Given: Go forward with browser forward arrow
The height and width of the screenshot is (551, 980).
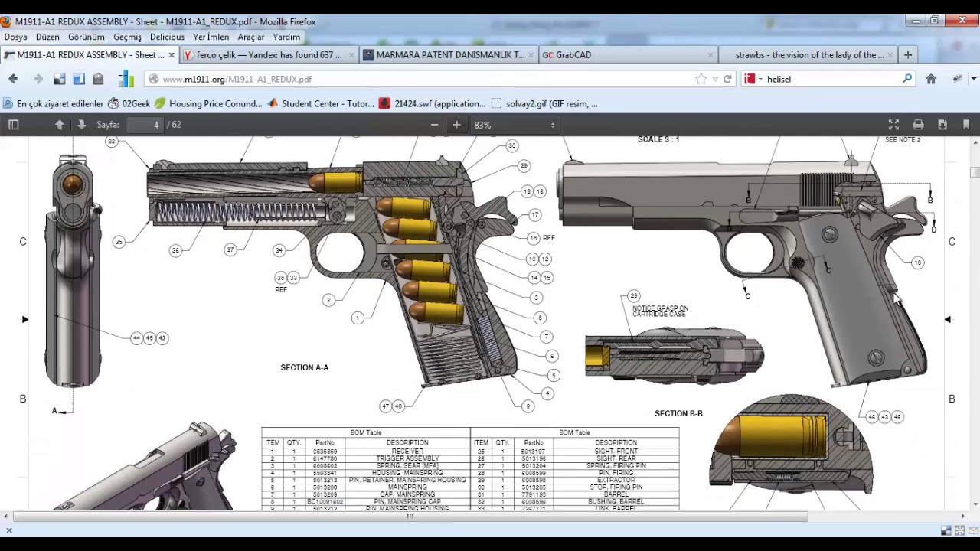Looking at the screenshot, I should point(38,79).
